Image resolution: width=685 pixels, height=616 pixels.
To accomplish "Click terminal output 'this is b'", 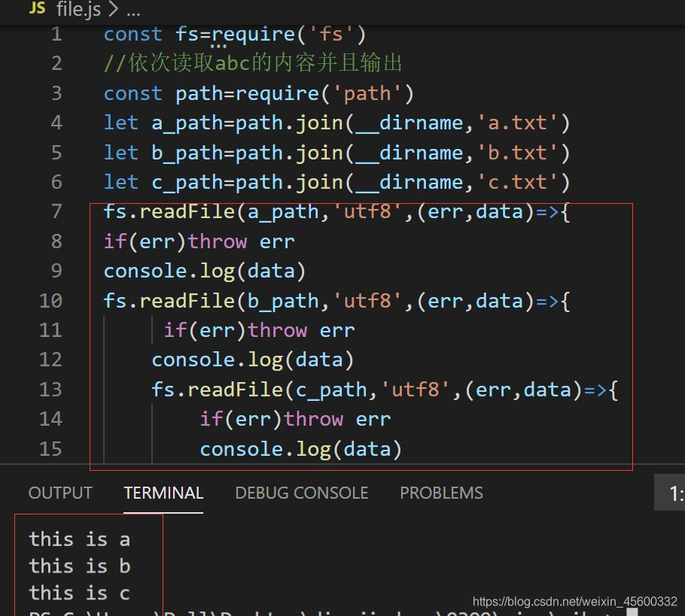I will (80, 566).
